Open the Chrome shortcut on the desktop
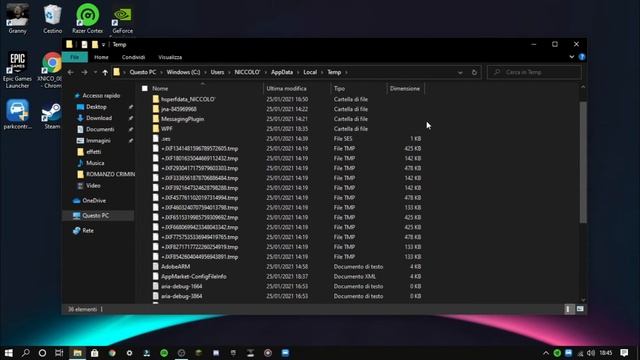640x360 pixels. point(52,70)
